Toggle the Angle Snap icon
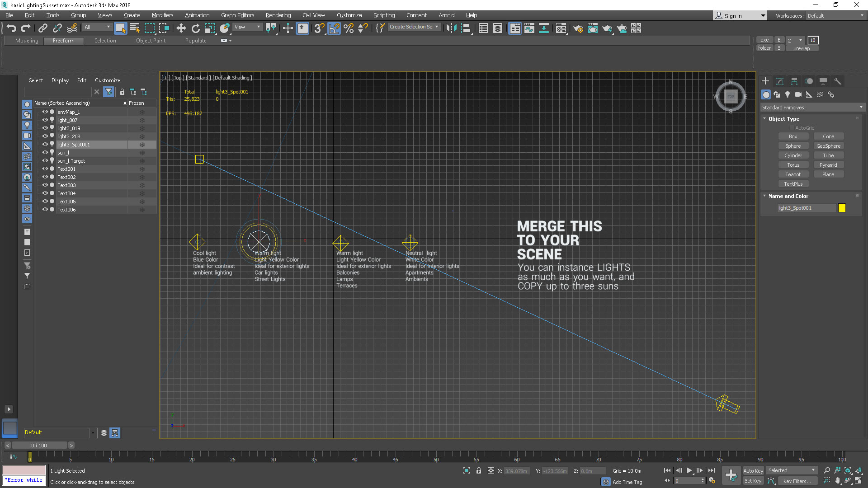Viewport: 868px width, 488px height. (334, 28)
